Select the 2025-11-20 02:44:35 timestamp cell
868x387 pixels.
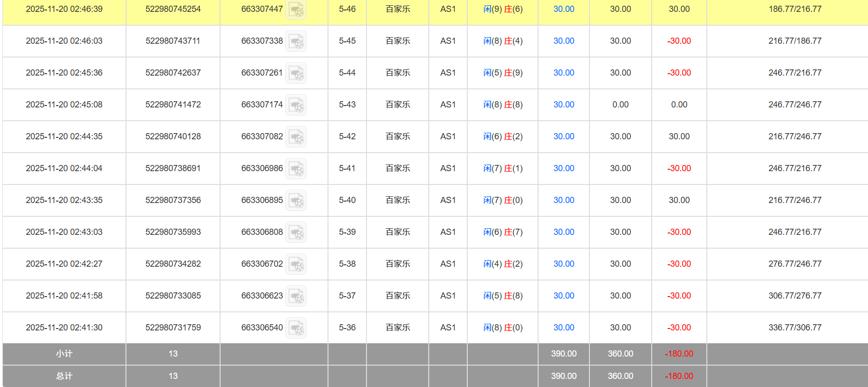64,136
